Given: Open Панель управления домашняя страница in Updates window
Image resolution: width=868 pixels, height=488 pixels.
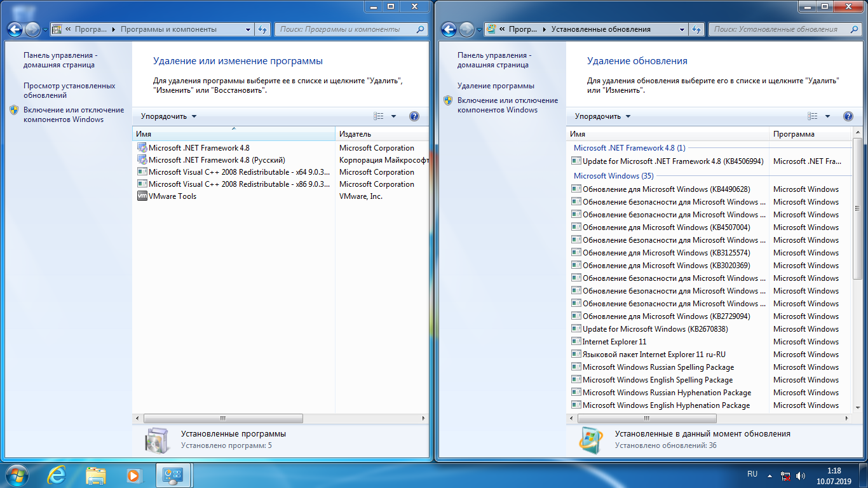Looking at the screenshot, I should (494, 60).
